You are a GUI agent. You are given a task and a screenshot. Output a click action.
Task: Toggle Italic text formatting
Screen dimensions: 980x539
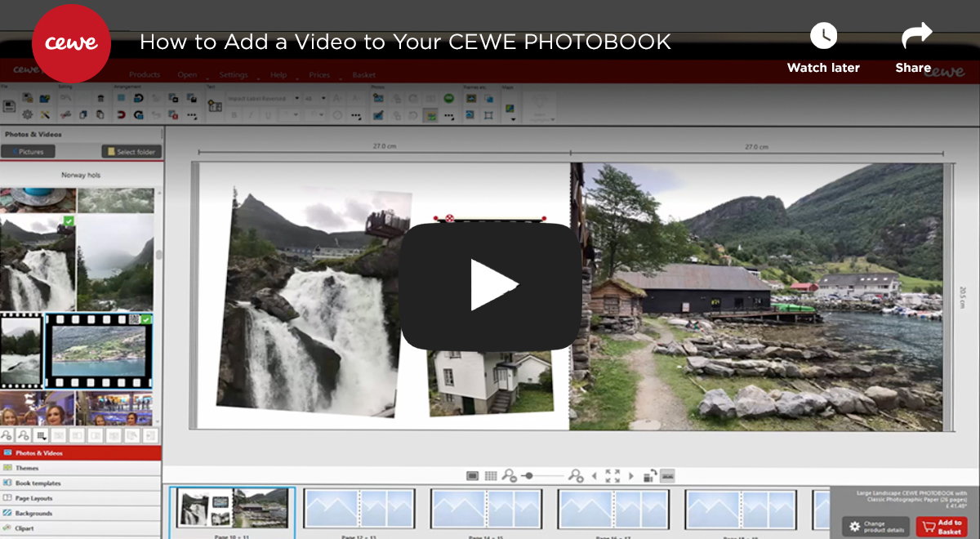click(251, 115)
